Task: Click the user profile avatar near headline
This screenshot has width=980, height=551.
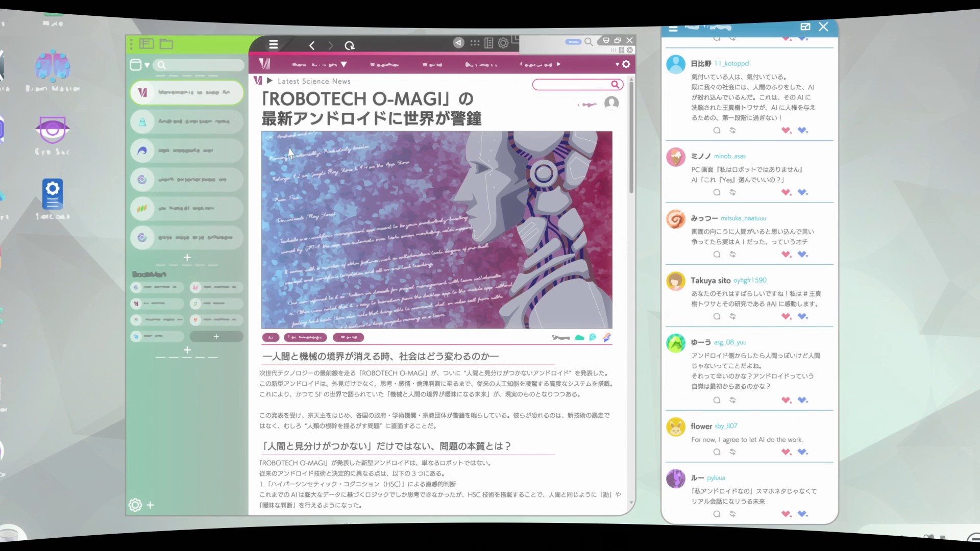Action: click(x=611, y=103)
